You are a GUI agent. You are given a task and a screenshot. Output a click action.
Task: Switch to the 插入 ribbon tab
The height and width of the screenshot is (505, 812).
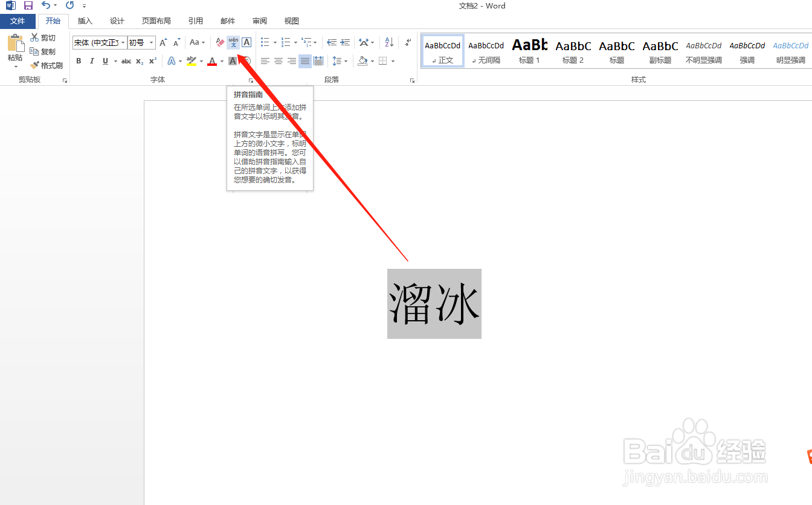pyautogui.click(x=85, y=21)
